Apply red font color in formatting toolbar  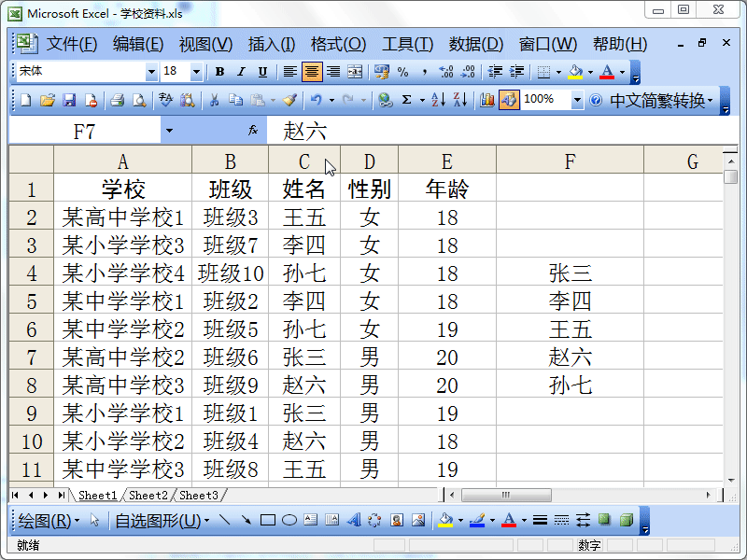(607, 72)
